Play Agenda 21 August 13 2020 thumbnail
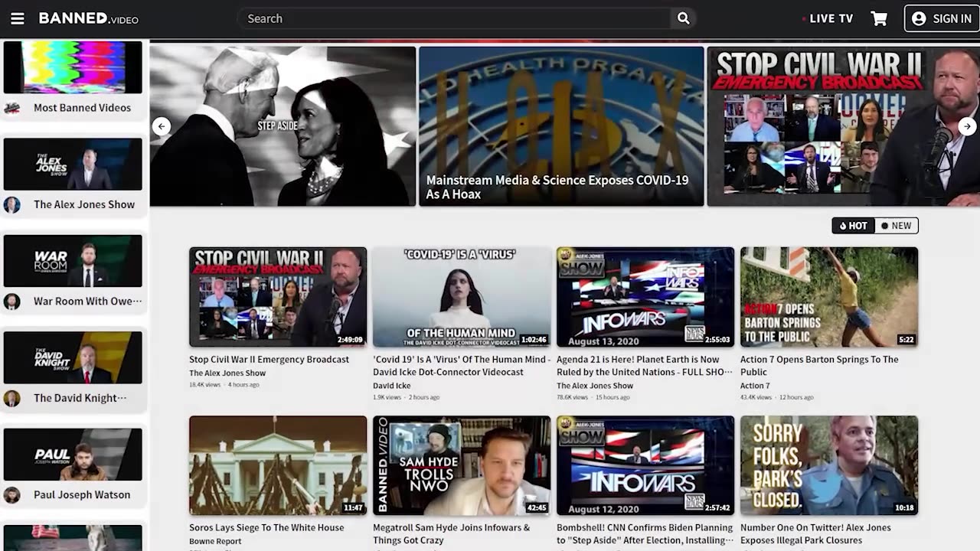Image resolution: width=980 pixels, height=551 pixels. 645,297
